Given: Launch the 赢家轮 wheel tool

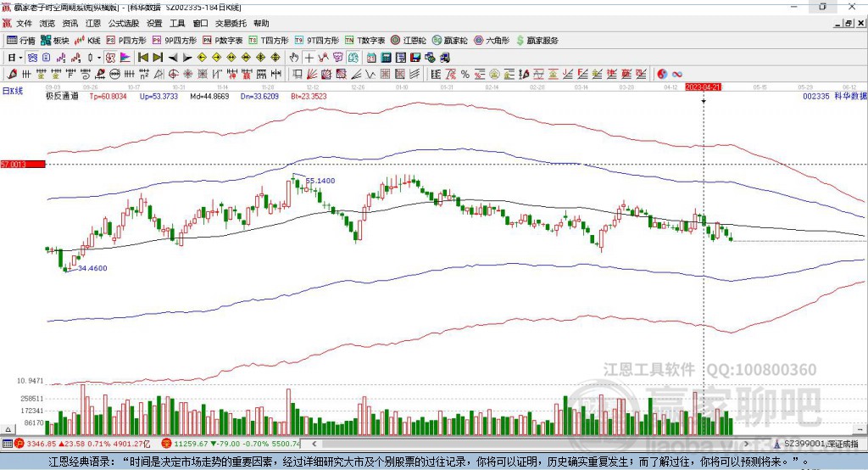Looking at the screenshot, I should point(449,41).
